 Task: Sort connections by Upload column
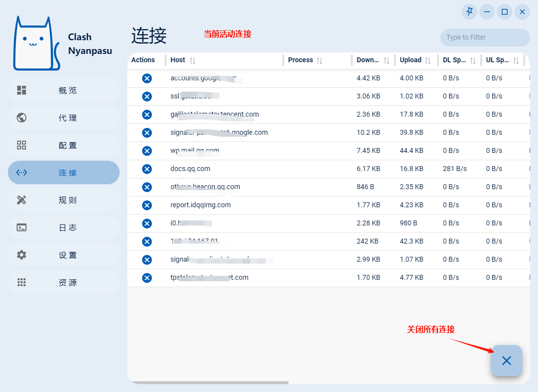pyautogui.click(x=428, y=60)
